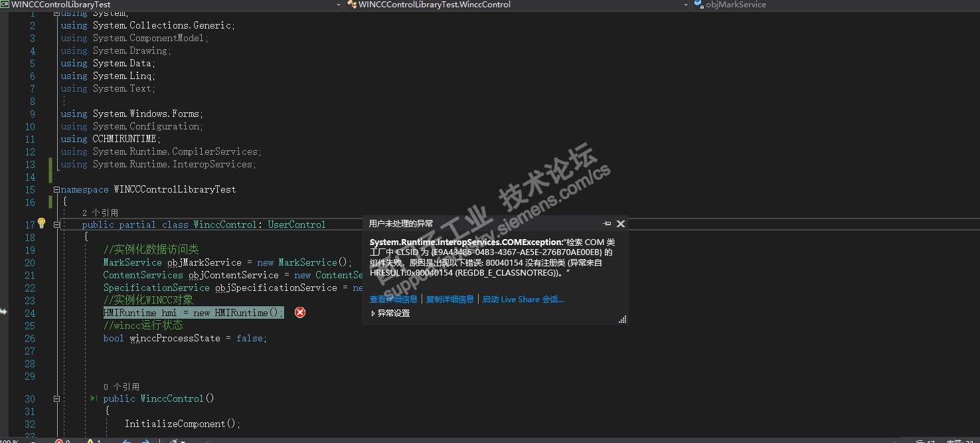Viewport: 980px width, 443px height.
Task: Click the 'using CCHMIRUNTIME;' line
Action: coord(111,139)
